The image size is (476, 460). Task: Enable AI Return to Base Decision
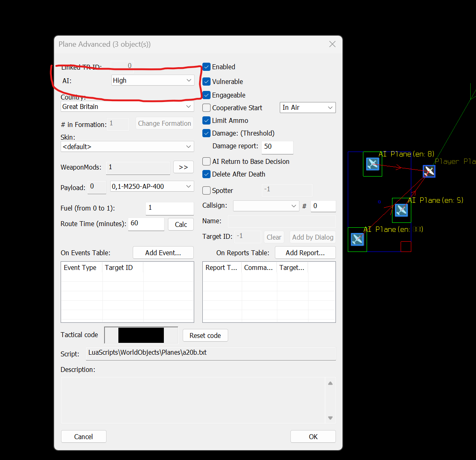(206, 161)
